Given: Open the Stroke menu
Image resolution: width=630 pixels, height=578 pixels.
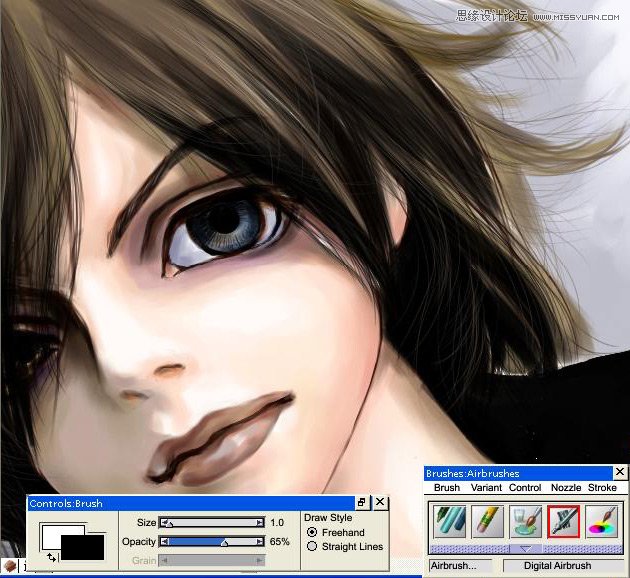Looking at the screenshot, I should [x=602, y=488].
